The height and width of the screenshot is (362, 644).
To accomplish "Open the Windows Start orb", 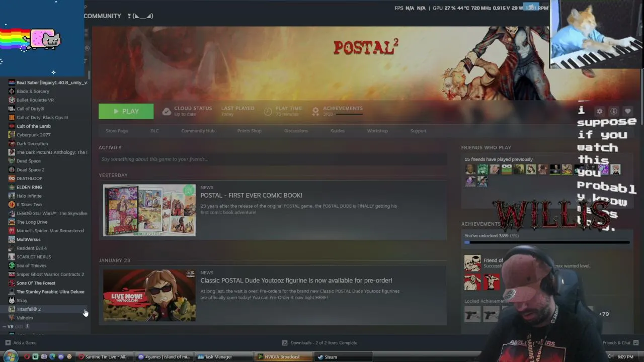I will click(x=11, y=357).
